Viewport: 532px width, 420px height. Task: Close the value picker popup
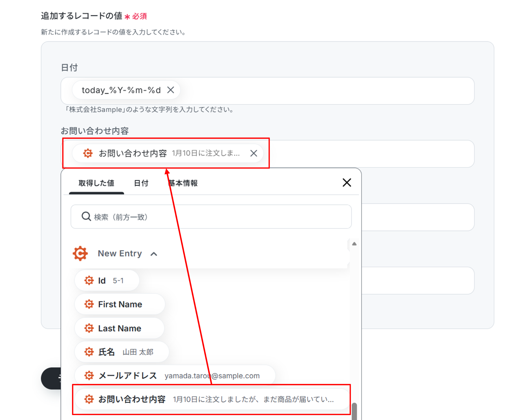[x=347, y=183]
